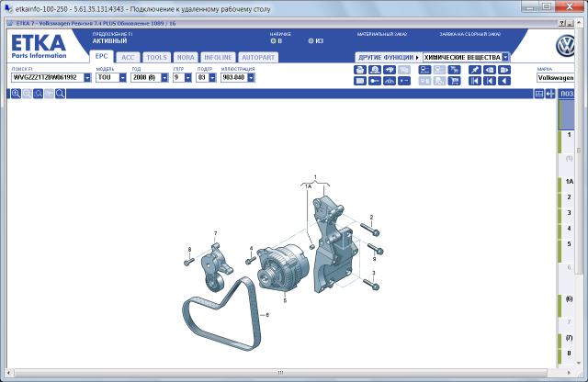Open the TOOLS tab

tap(157, 57)
